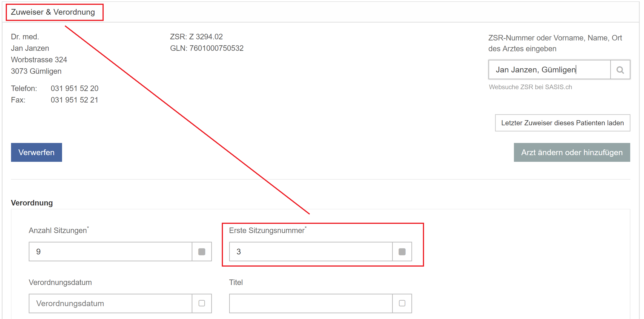Click the Dr. med. title text

[25, 37]
